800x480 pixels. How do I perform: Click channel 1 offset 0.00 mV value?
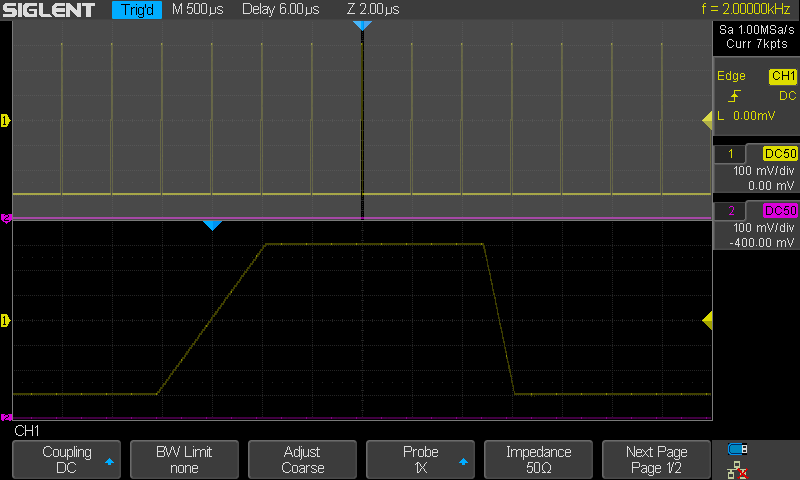(770, 186)
